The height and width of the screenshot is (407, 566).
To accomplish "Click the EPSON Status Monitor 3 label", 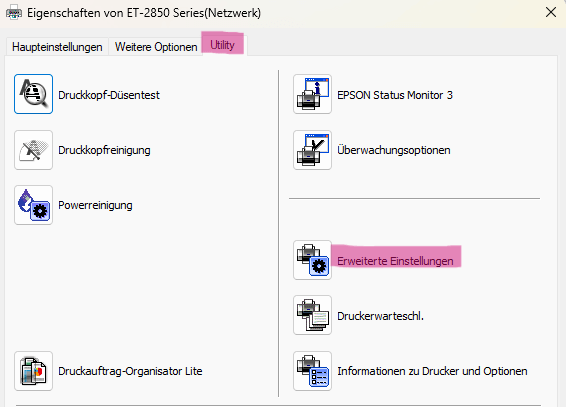I will pyautogui.click(x=395, y=95).
